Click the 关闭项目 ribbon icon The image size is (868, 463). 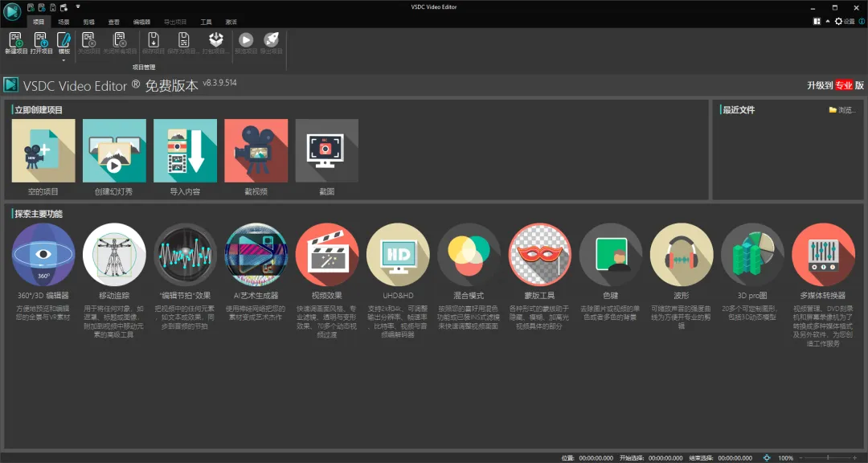click(88, 40)
